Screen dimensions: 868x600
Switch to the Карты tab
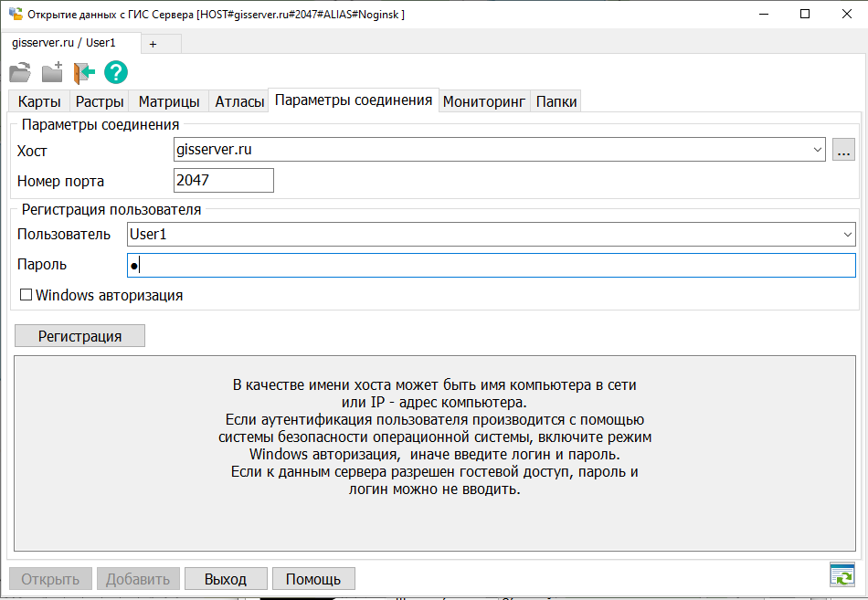[x=39, y=102]
